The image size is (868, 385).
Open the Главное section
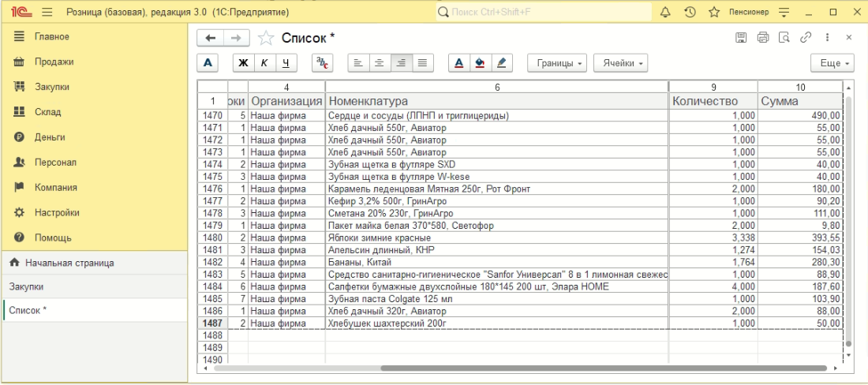point(94,36)
